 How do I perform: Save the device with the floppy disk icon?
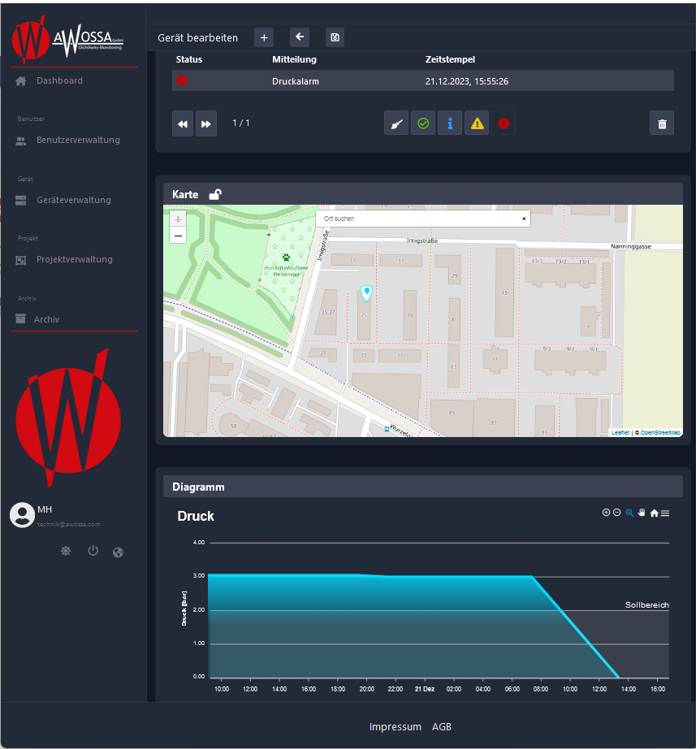[335, 37]
